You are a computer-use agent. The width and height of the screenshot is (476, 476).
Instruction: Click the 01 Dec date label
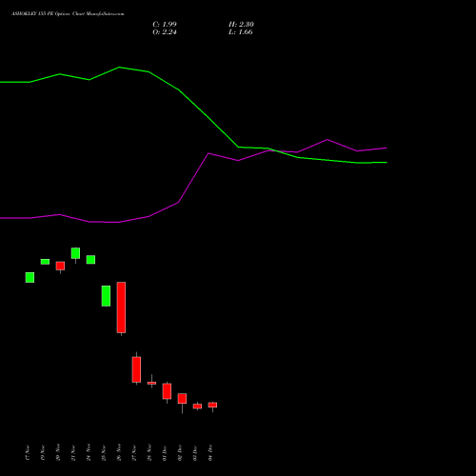165,453
